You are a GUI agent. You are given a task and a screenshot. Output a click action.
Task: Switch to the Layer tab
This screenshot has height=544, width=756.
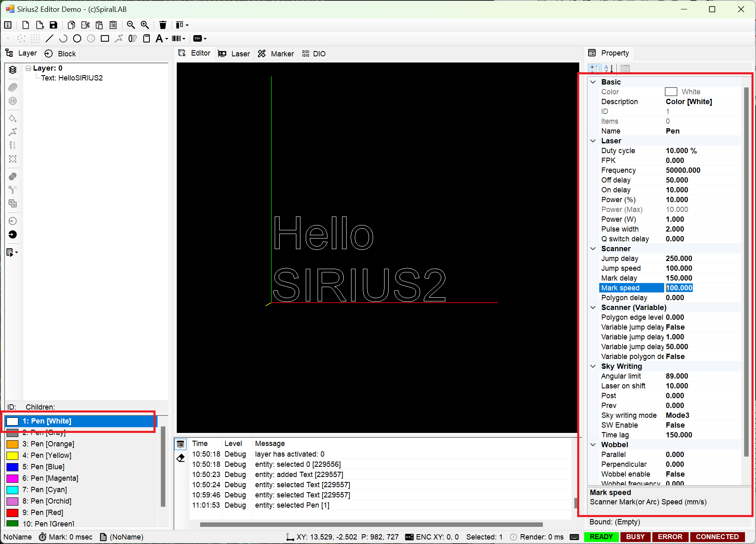[22, 53]
